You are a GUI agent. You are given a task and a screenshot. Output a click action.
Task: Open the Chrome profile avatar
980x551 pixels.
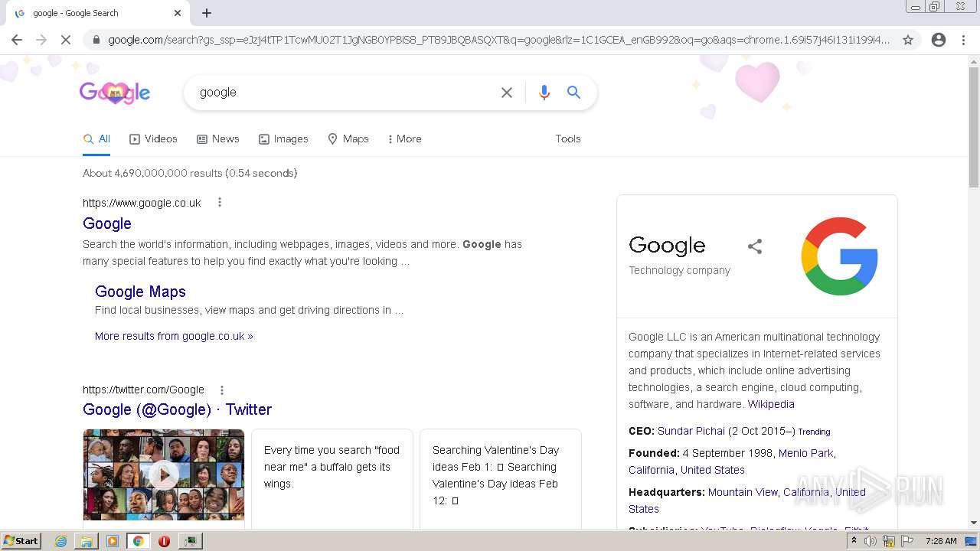pyautogui.click(x=939, y=40)
